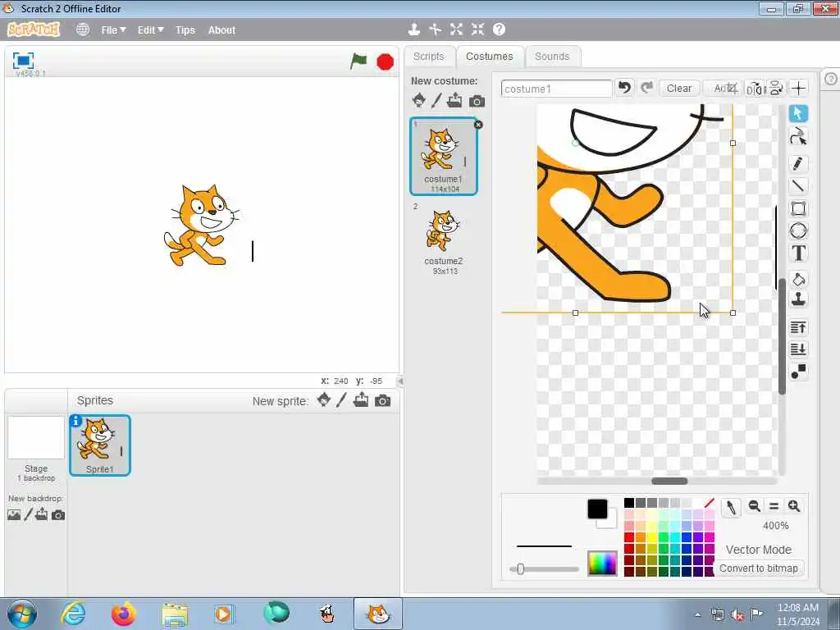Select the Rectangle tool
This screenshot has width=840, height=630.
click(x=798, y=208)
